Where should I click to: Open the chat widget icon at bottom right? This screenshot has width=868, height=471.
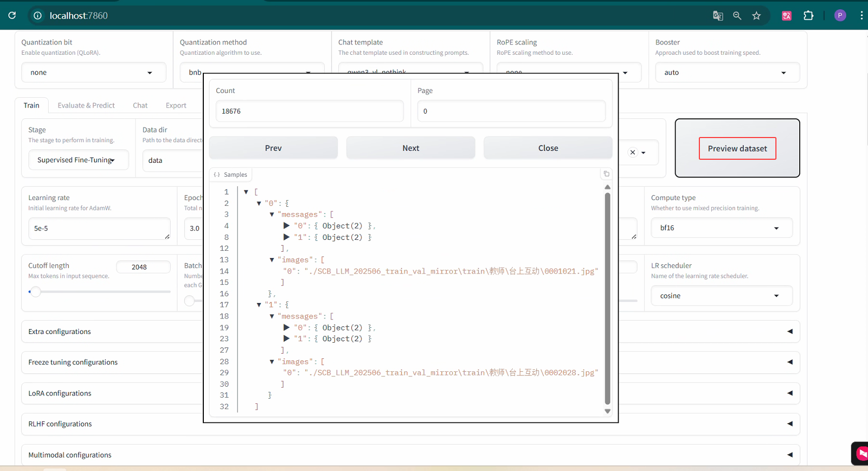(860, 453)
